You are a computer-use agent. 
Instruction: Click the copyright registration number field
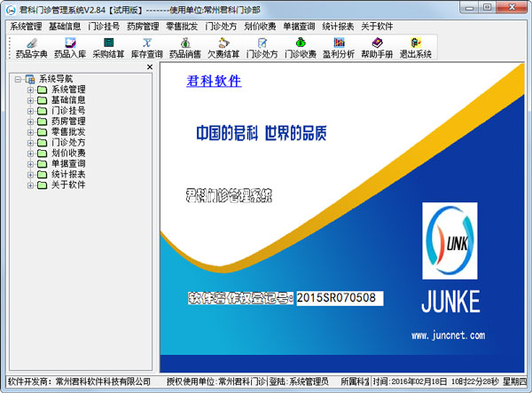[x=339, y=298]
